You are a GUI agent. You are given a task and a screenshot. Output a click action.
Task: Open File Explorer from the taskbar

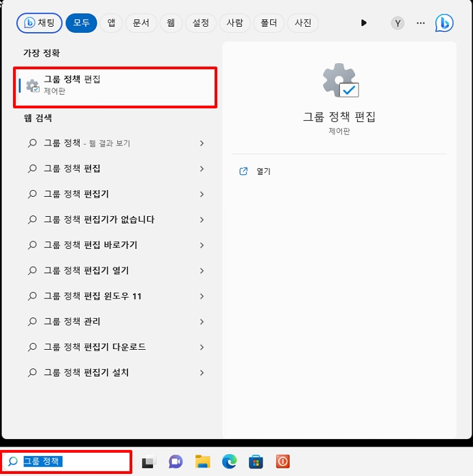(202, 462)
